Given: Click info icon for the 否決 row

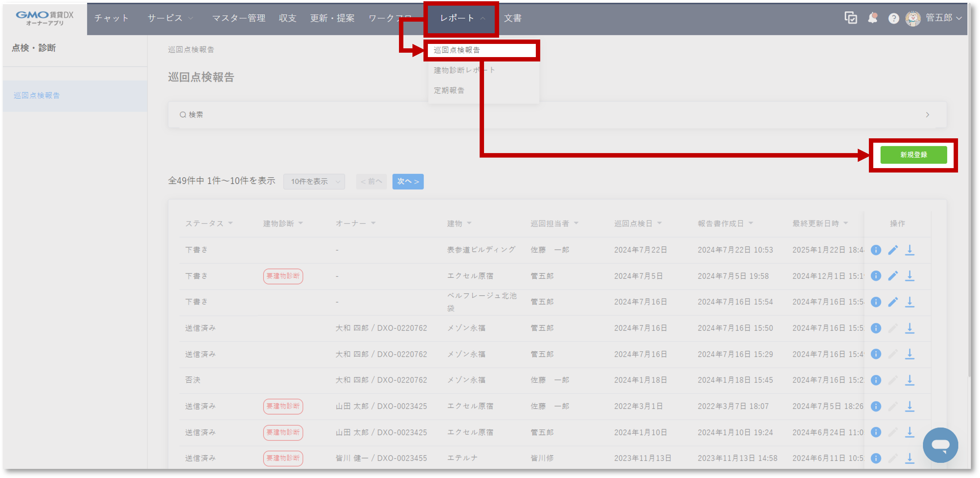Looking at the screenshot, I should (876, 380).
